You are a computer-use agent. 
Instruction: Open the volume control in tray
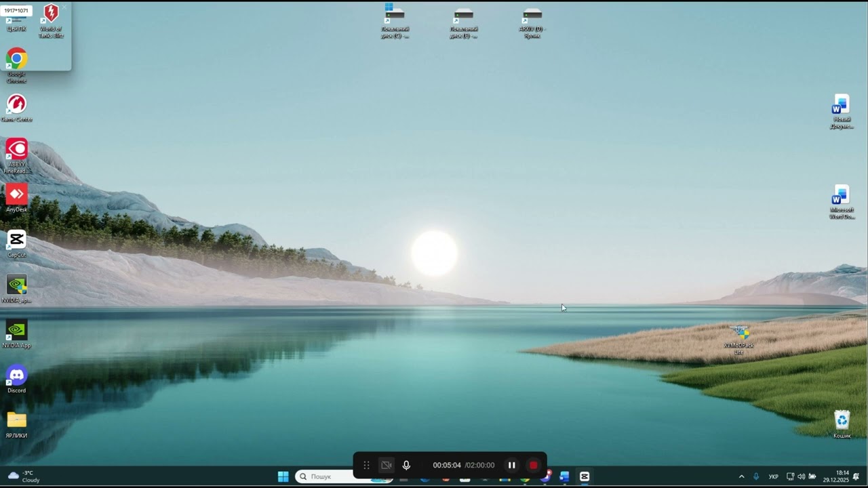pyautogui.click(x=802, y=476)
